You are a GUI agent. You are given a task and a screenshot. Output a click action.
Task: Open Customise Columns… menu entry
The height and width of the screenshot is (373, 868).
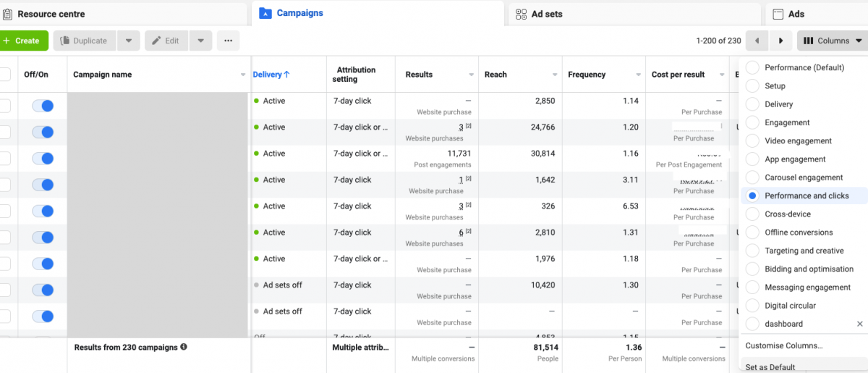click(784, 345)
